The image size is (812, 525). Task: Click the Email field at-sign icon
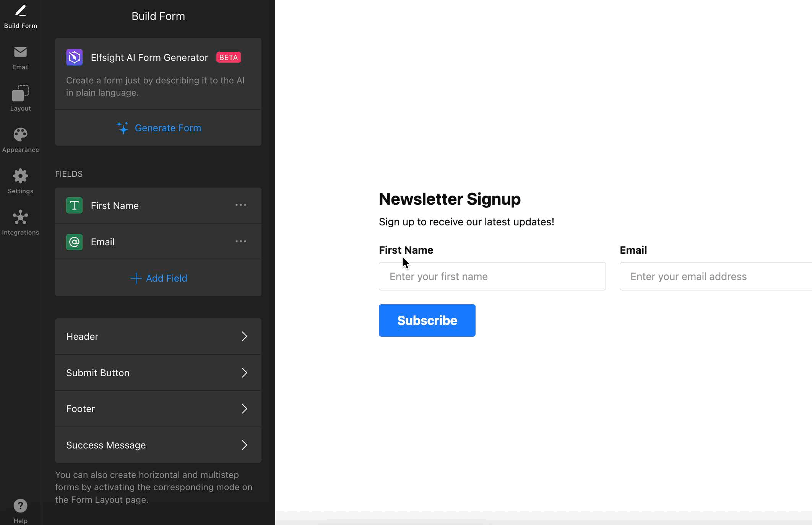coord(74,242)
